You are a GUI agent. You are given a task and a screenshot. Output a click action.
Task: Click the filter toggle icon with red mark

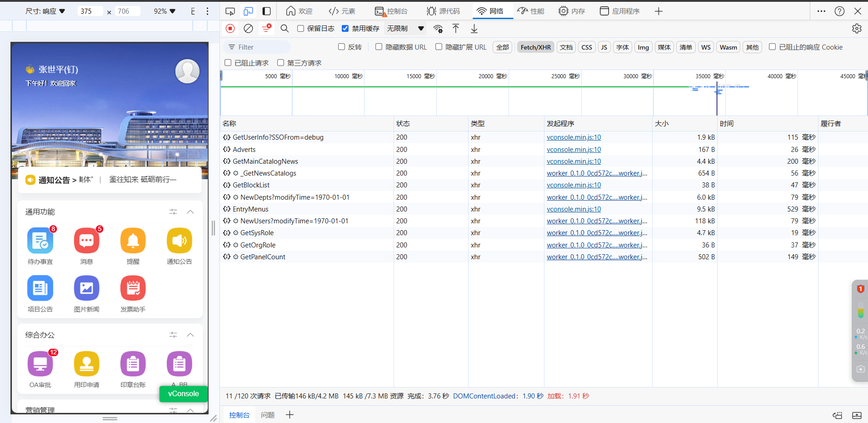point(267,28)
